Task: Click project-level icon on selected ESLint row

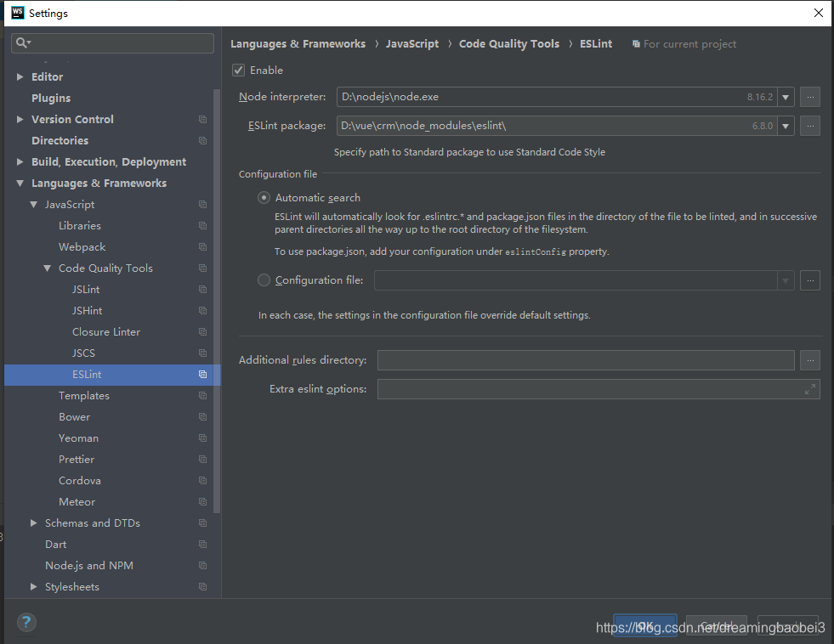Action: click(202, 374)
